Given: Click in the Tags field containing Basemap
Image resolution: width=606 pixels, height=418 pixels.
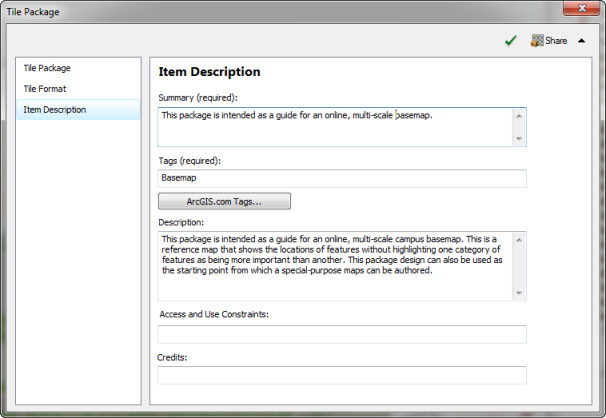Looking at the screenshot, I should click(342, 178).
